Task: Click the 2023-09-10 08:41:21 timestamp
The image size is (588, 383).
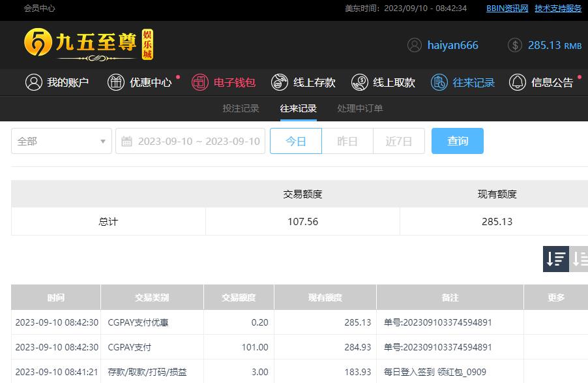Action: coord(57,372)
